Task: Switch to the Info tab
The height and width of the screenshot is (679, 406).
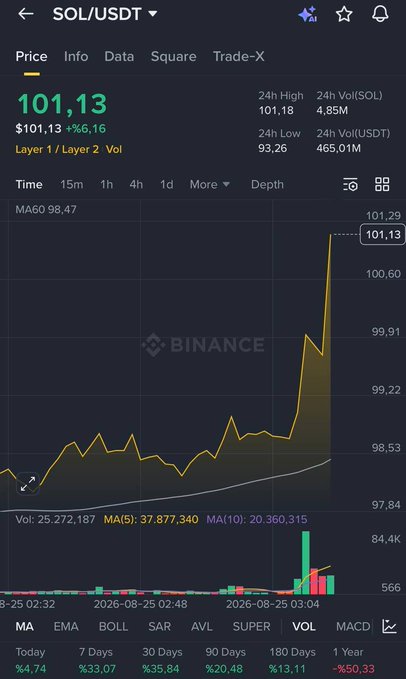Action: (76, 56)
